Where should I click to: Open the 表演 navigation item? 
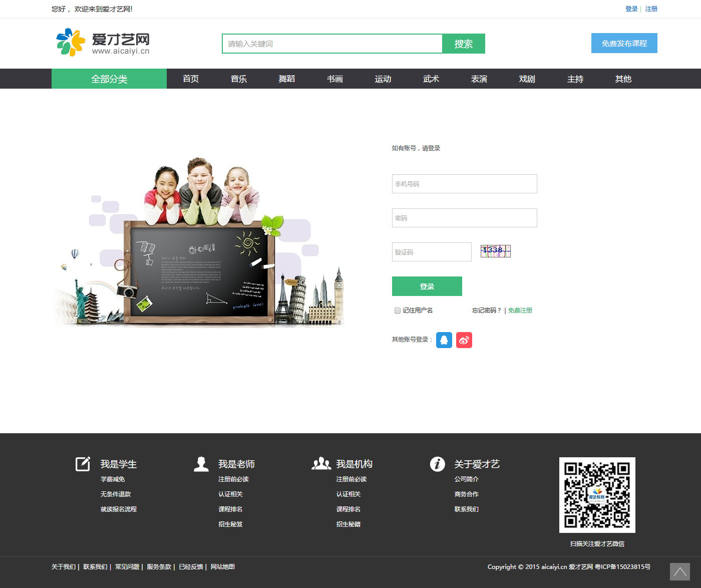[x=479, y=79]
